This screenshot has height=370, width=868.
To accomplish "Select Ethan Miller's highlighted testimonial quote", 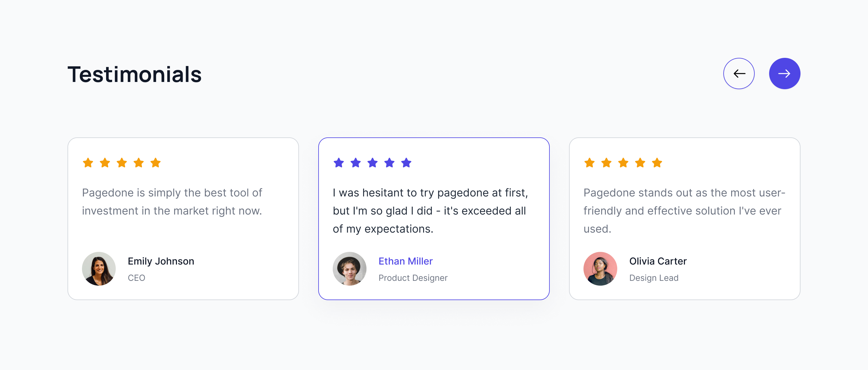I will pos(430,211).
